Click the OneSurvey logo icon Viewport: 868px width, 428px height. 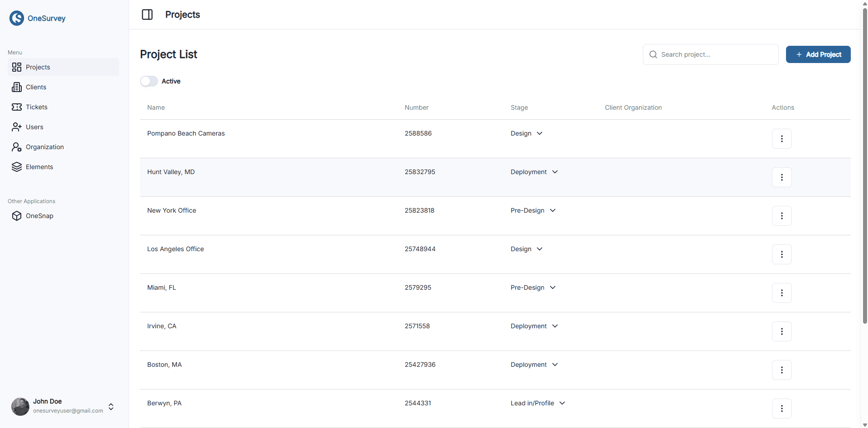pos(17,18)
